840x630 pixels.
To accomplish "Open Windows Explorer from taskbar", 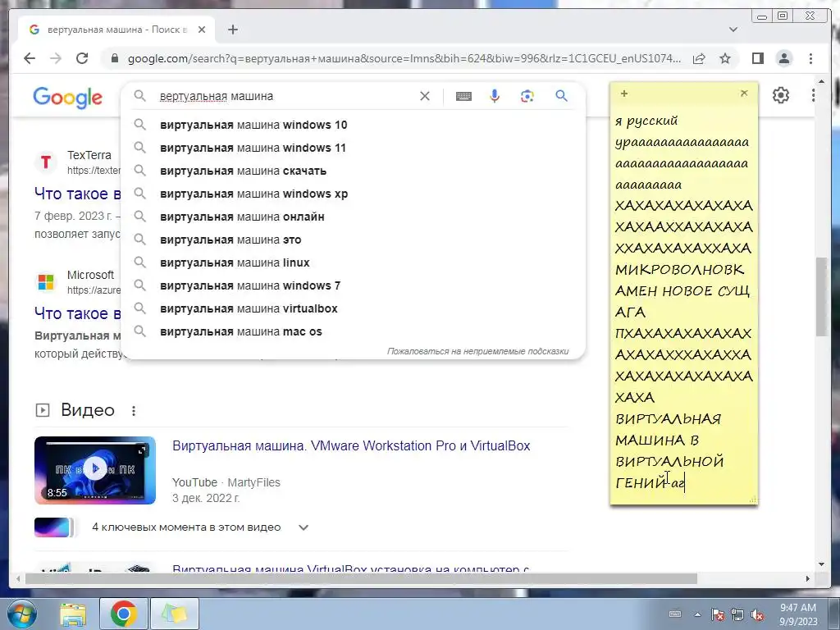I will pyautogui.click(x=73, y=614).
